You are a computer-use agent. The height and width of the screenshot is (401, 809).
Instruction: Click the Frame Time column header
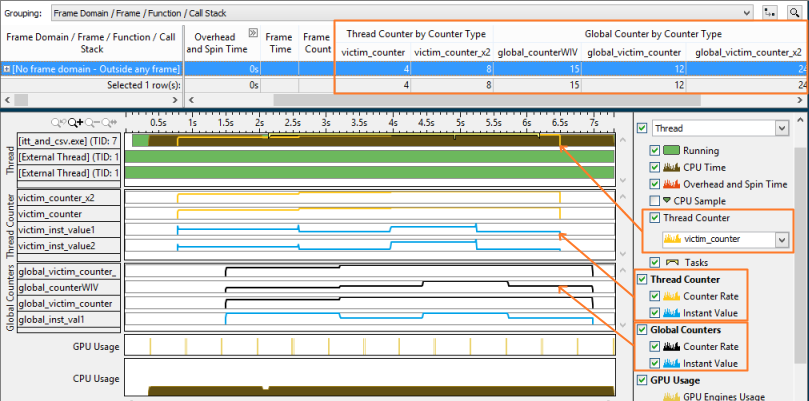click(x=279, y=43)
